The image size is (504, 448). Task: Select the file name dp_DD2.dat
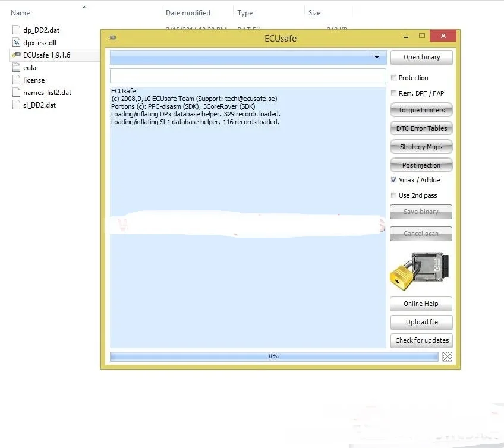pos(41,30)
